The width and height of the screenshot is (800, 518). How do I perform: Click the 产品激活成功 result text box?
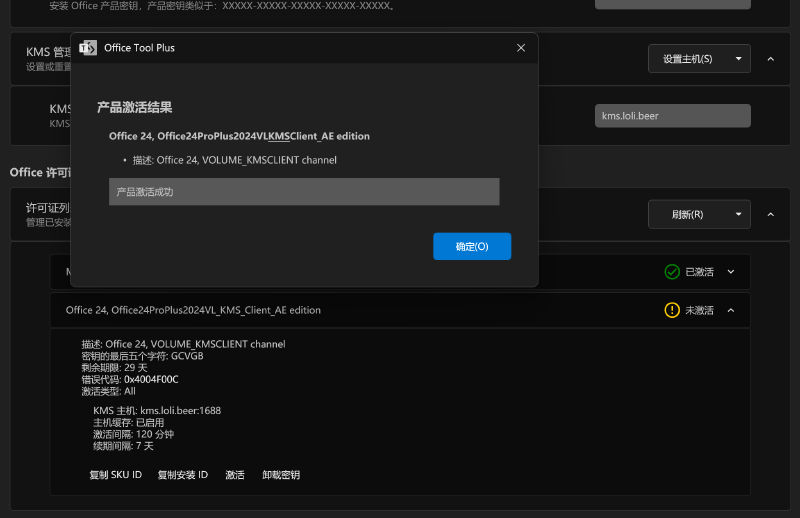point(304,192)
